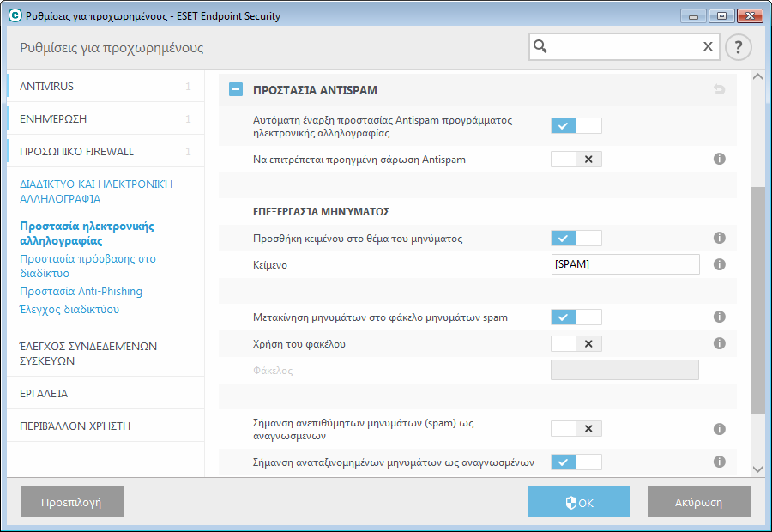Click the ΠΡΟΣΤΑΣΊΑ ANTISPAM section title

point(315,90)
